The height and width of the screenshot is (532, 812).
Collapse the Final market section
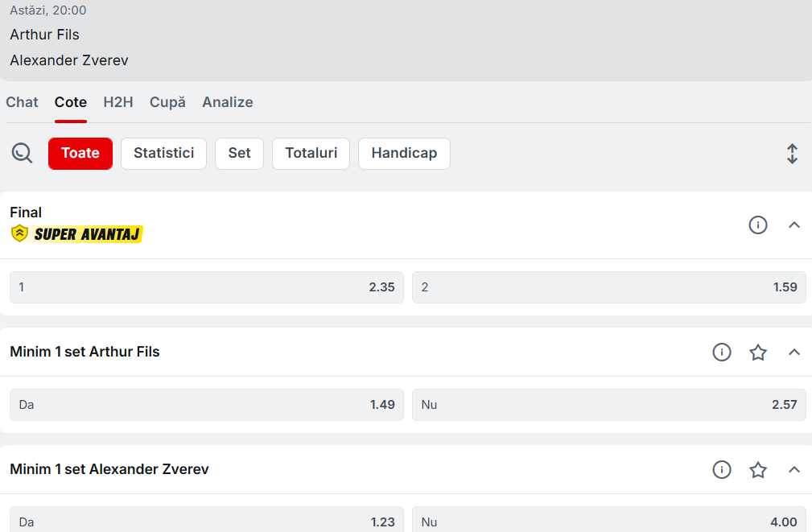click(x=794, y=225)
